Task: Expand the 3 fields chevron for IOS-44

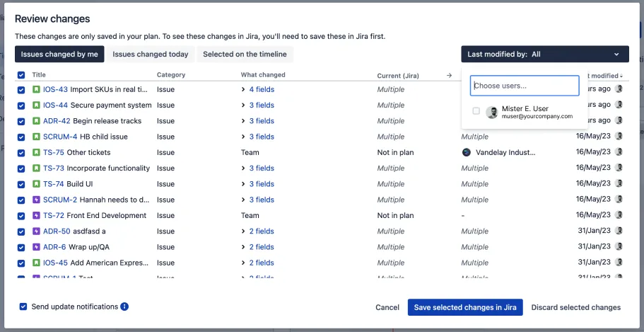Action: pyautogui.click(x=243, y=105)
